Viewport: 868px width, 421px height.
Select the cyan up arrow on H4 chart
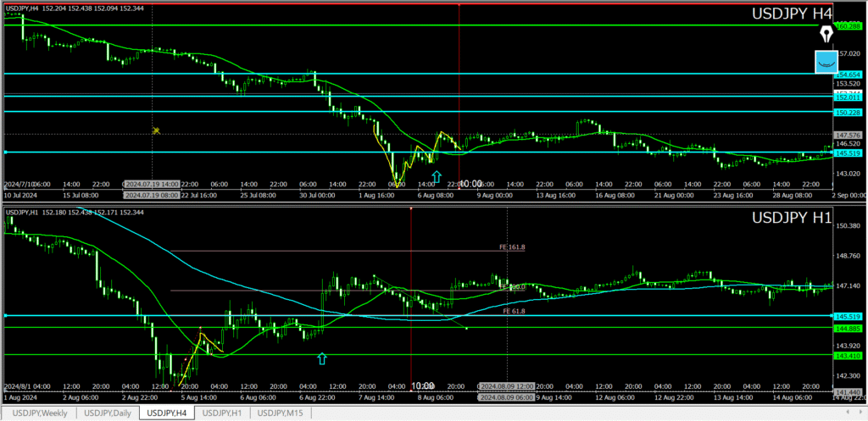(x=437, y=176)
